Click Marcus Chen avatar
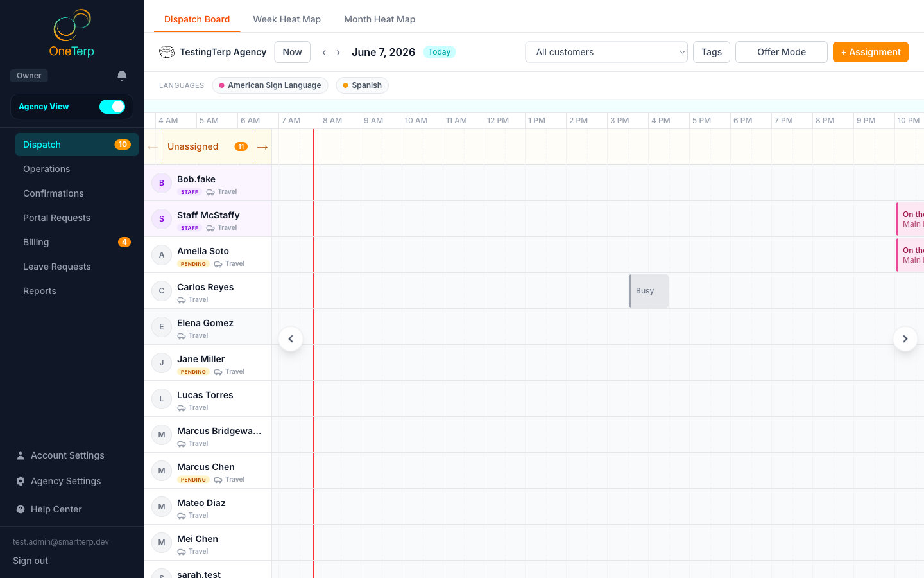Image resolution: width=924 pixels, height=578 pixels. 162,471
